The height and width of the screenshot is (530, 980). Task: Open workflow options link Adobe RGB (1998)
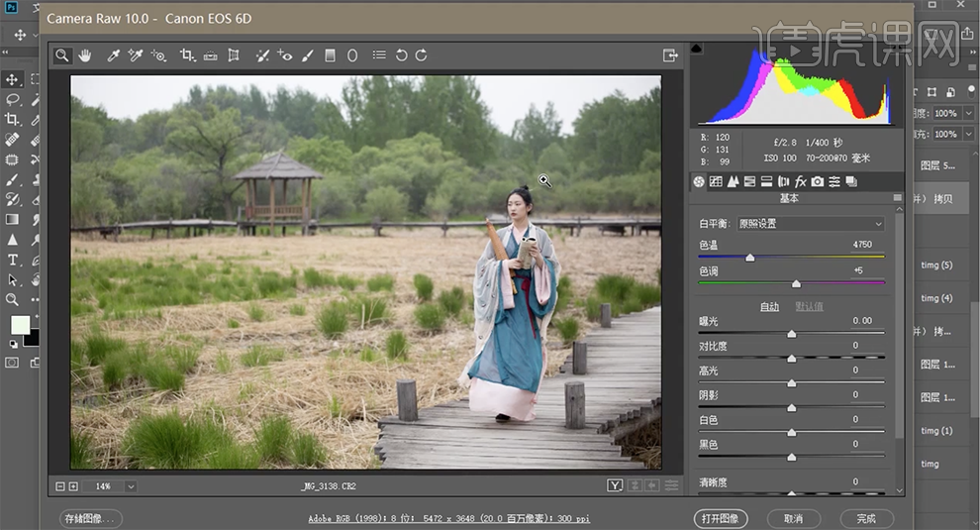pyautogui.click(x=448, y=519)
